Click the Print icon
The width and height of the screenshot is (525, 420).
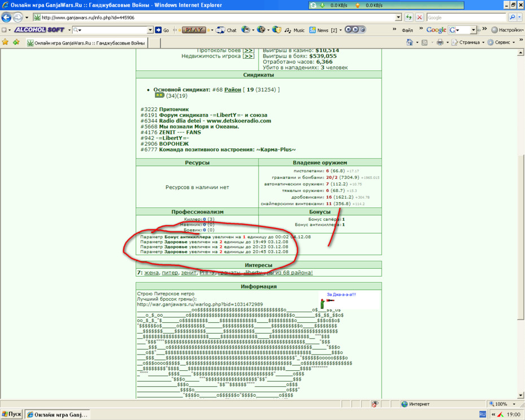[x=440, y=42]
